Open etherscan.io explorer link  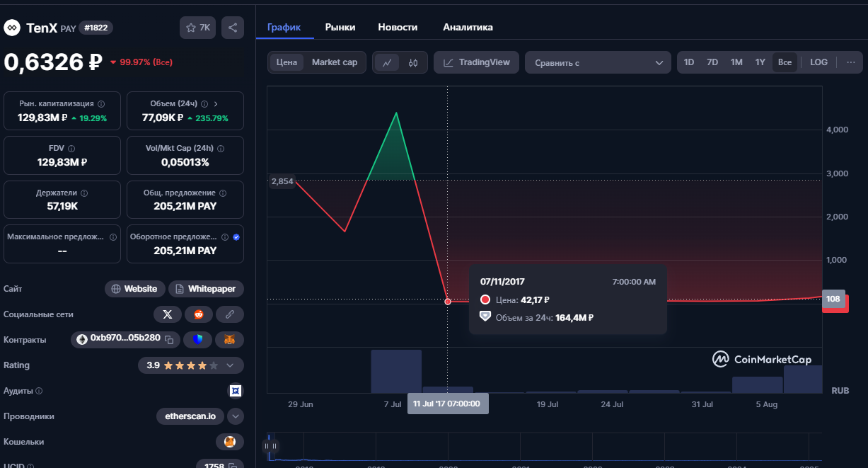pyautogui.click(x=190, y=416)
